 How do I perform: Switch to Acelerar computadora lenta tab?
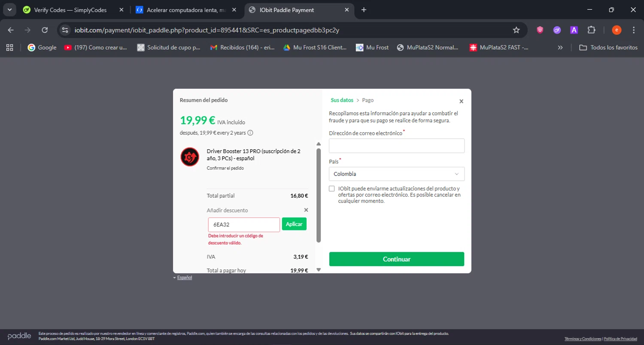186,10
